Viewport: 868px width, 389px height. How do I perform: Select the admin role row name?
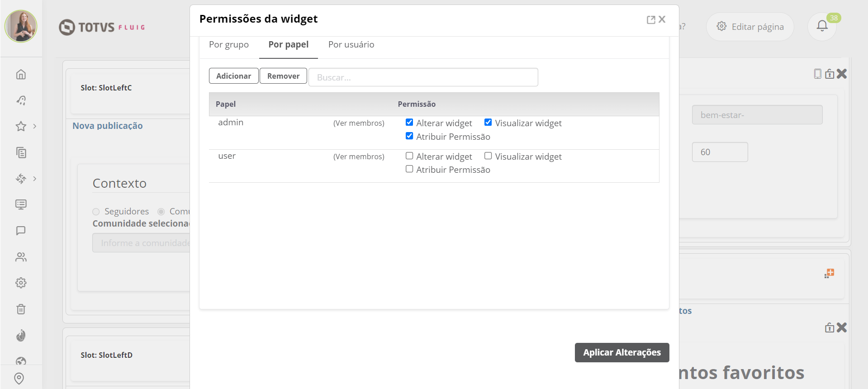(231, 122)
